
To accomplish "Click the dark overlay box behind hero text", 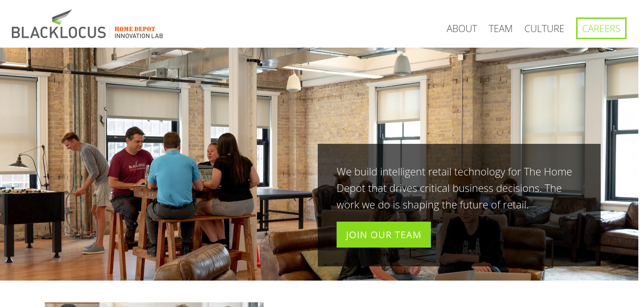I will [459, 205].
